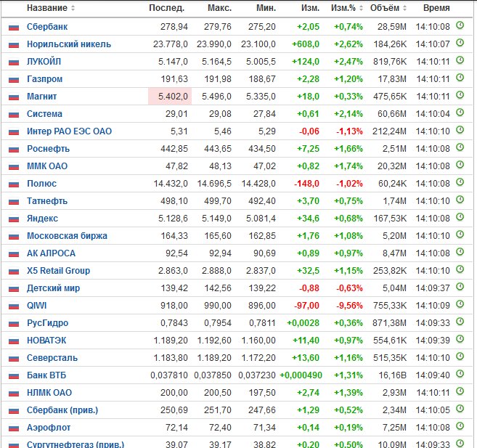Screen dimensions: 477x448
Task: Click Полюс change value -148,0
Action: (x=306, y=184)
